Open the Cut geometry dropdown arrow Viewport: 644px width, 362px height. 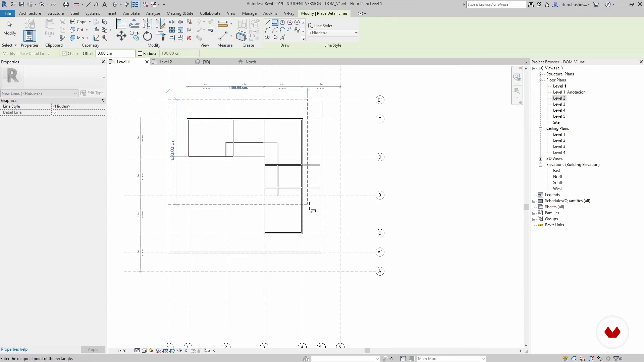click(87, 30)
